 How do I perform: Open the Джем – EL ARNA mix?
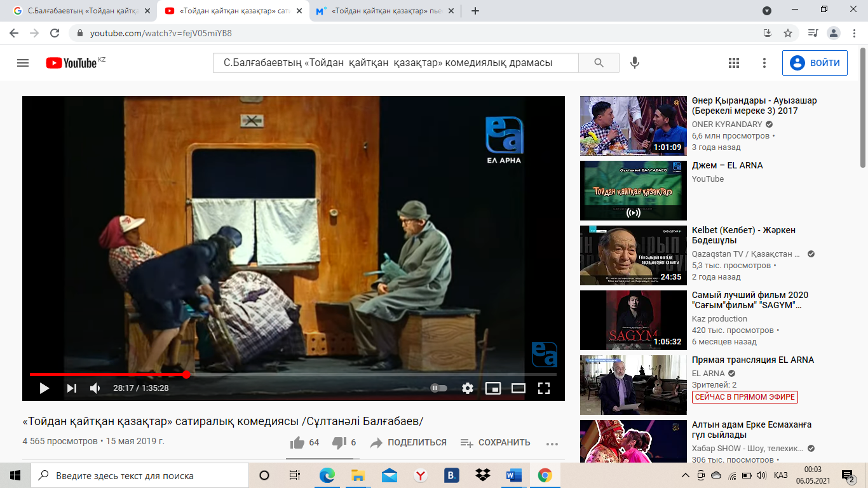634,191
